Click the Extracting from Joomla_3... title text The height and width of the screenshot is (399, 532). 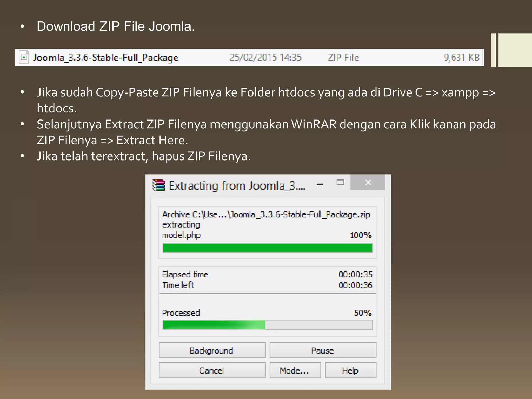(237, 186)
